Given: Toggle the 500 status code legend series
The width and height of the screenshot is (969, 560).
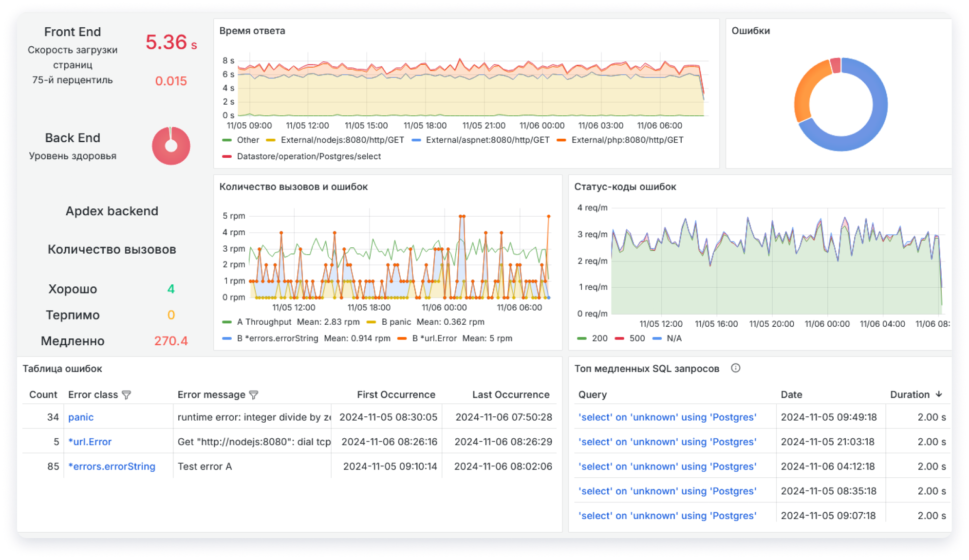Looking at the screenshot, I should click(636, 338).
